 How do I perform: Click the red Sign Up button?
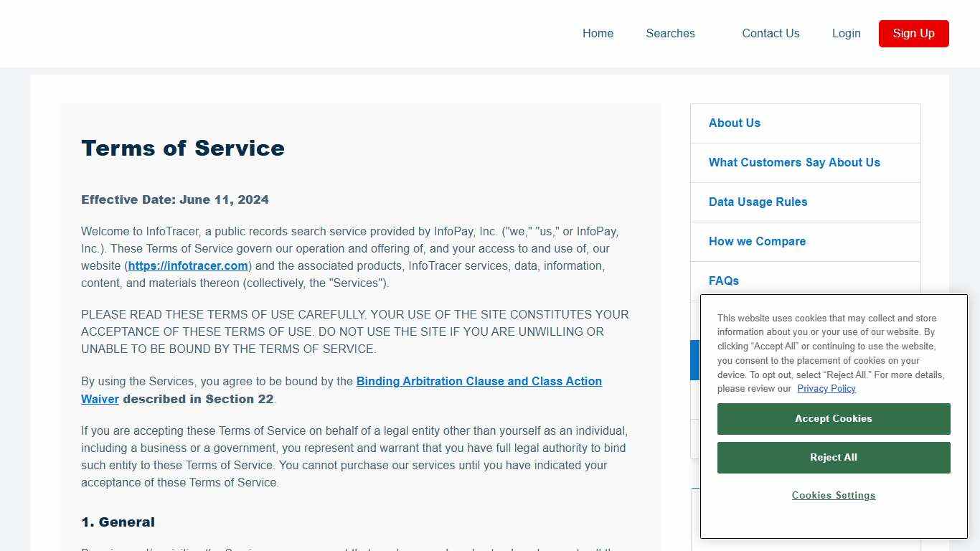(913, 33)
